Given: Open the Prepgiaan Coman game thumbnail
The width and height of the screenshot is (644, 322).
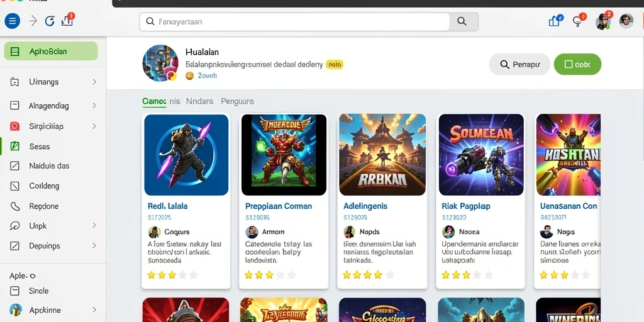Looking at the screenshot, I should pos(284,155).
